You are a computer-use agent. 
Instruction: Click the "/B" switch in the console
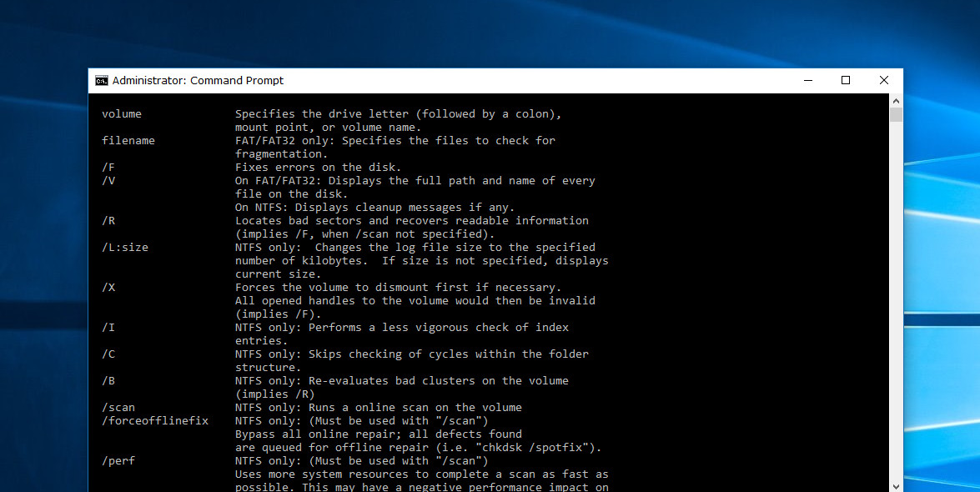pos(108,381)
